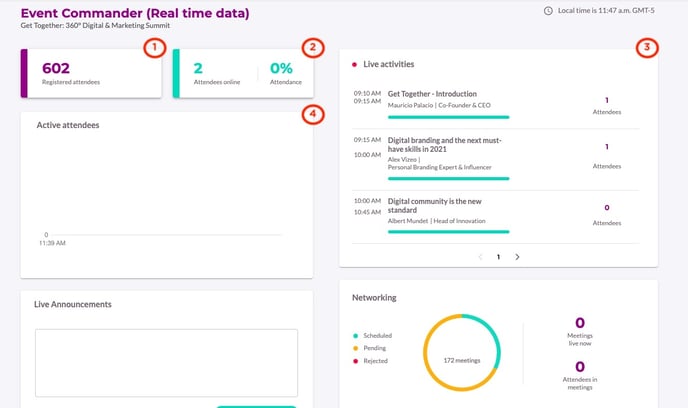Click red circled marker number 3
This screenshot has width=688, height=408.
point(648,47)
